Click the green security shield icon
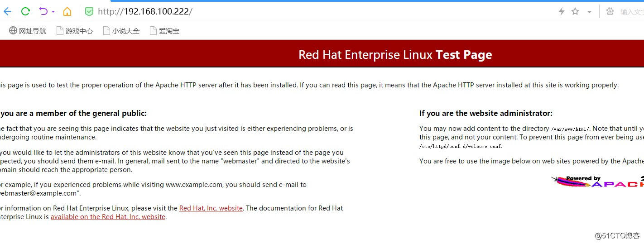Screen dimensions: 644x244 tap(89, 11)
